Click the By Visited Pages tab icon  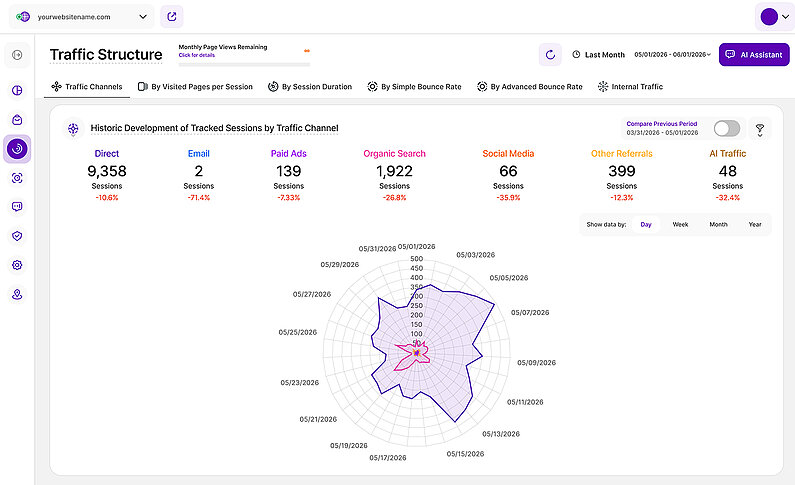tap(142, 87)
